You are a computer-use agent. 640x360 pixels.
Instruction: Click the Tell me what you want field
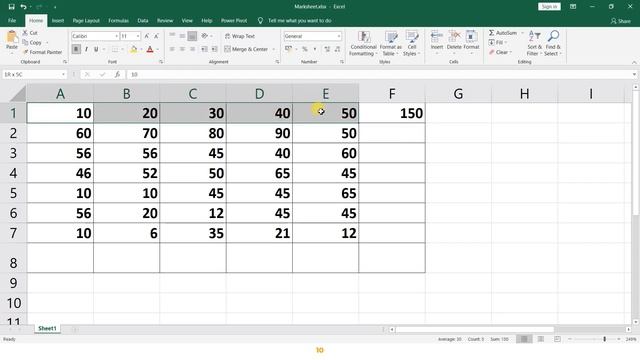click(299, 20)
